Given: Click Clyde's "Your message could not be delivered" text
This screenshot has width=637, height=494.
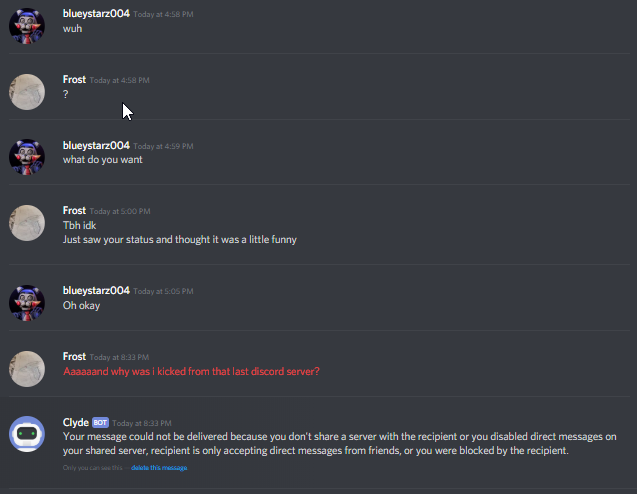Looking at the screenshot, I should click(x=340, y=444).
